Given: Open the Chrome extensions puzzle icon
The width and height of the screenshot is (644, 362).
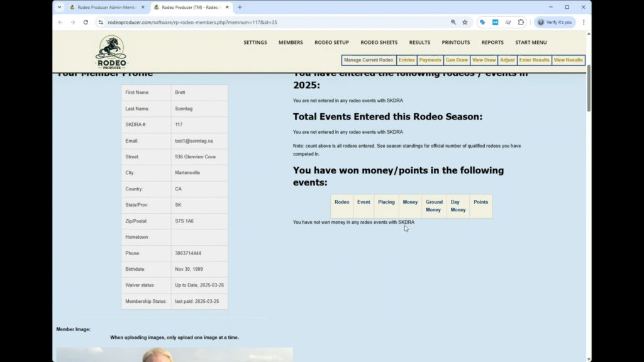Looking at the screenshot, I should [x=521, y=22].
